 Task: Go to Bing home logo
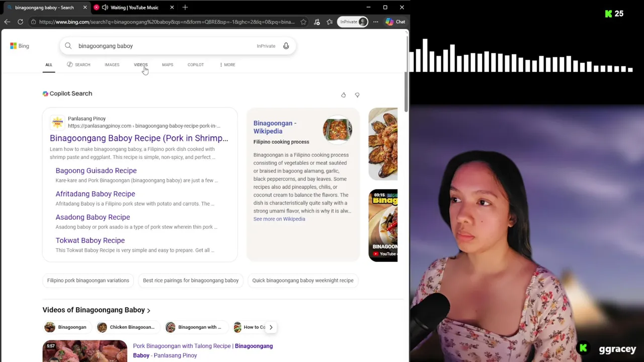point(20,46)
